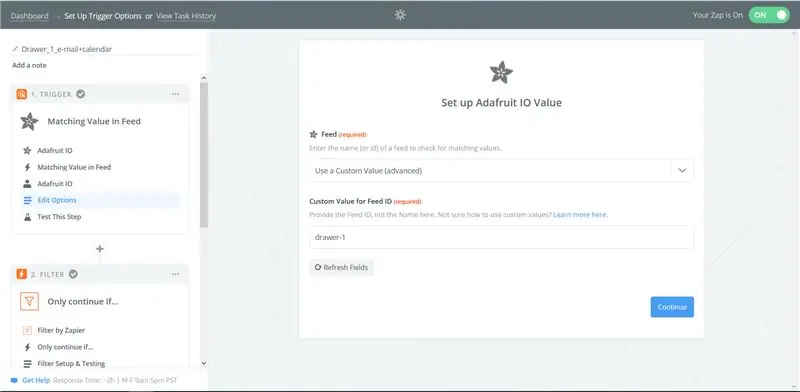
Task: Click the sidebar vertical scrollbar thumb
Action: 204,155
